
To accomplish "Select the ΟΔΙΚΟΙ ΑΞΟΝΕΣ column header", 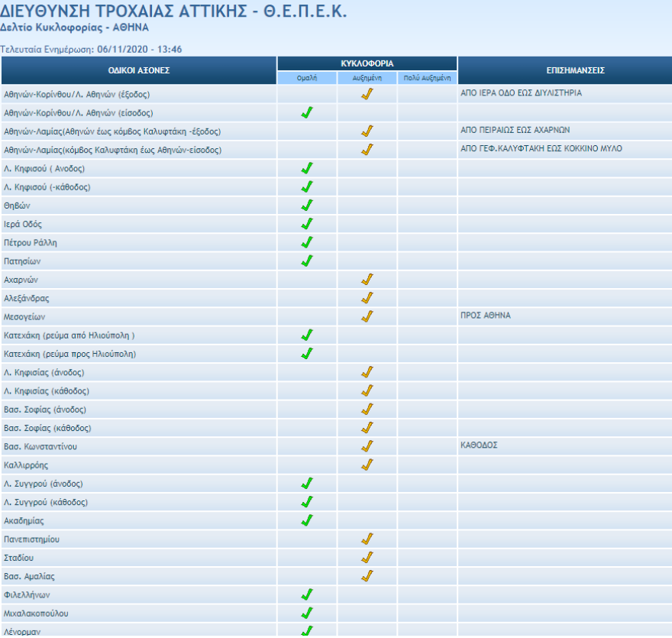I will (x=138, y=70).
